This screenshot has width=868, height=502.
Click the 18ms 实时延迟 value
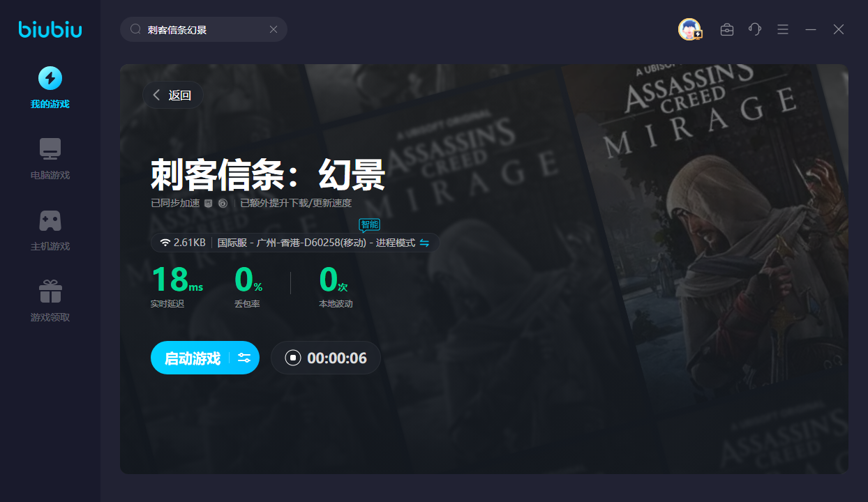177,280
